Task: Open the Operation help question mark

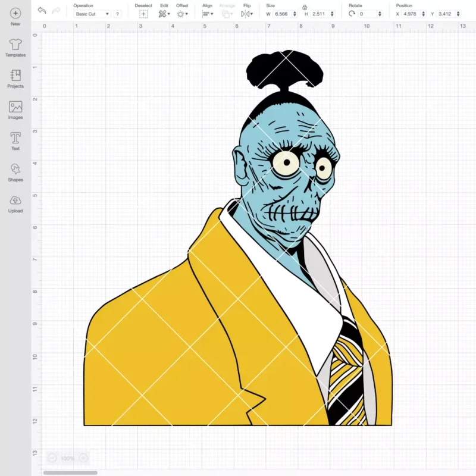Action: point(117,14)
